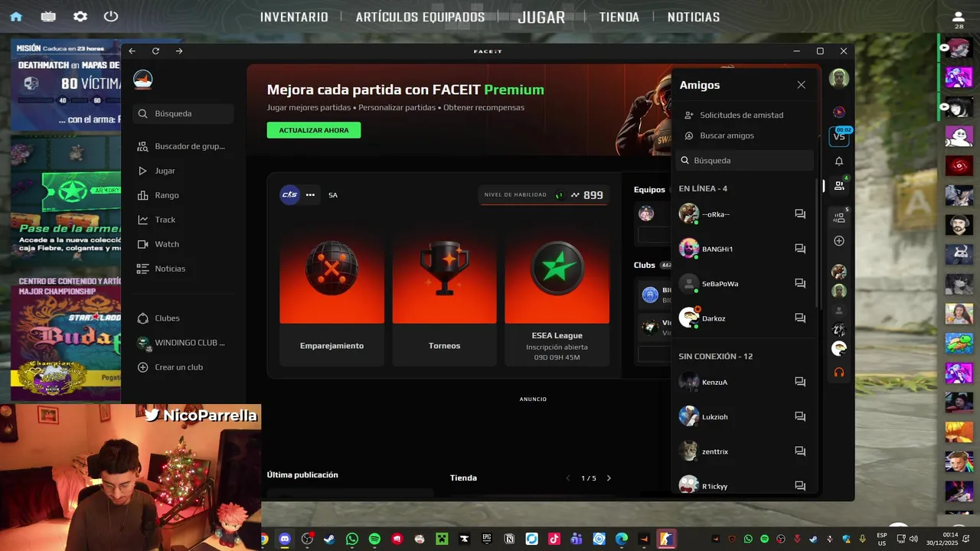Open Buscador de grupo in sidebar
Screen dimensions: 980x551
tap(182, 146)
